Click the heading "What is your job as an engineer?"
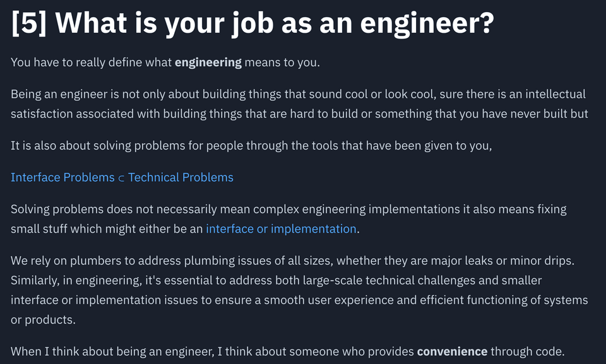606x364 pixels. click(275, 23)
